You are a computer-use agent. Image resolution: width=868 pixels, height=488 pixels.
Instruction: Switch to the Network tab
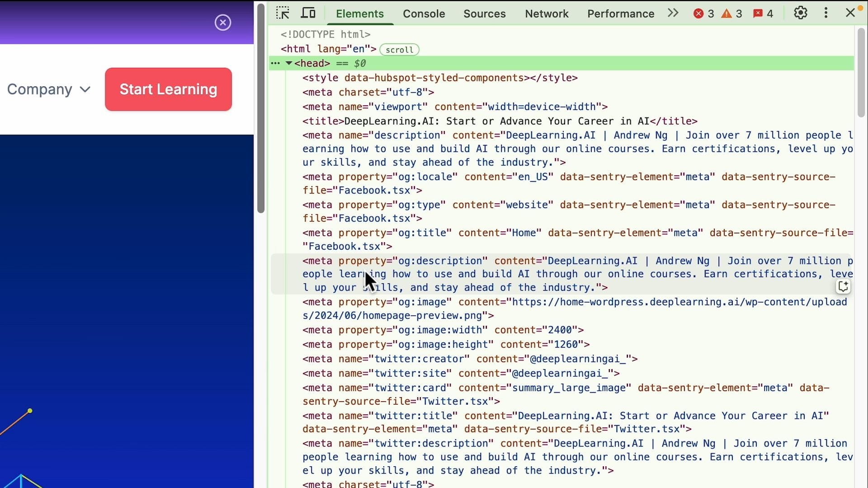(546, 14)
